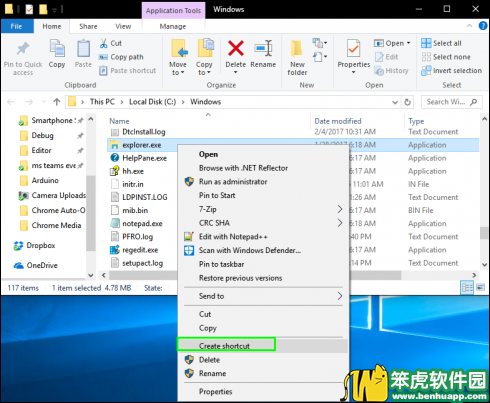Click the Properties checkmark icon
This screenshot has width=490, height=403.
pyautogui.click(x=354, y=49)
